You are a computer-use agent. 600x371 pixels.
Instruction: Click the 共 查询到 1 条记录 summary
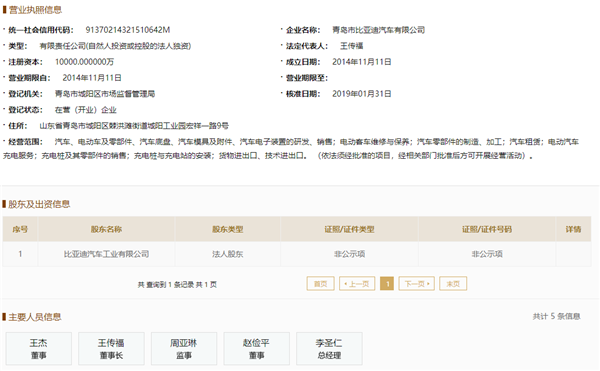[177, 285]
